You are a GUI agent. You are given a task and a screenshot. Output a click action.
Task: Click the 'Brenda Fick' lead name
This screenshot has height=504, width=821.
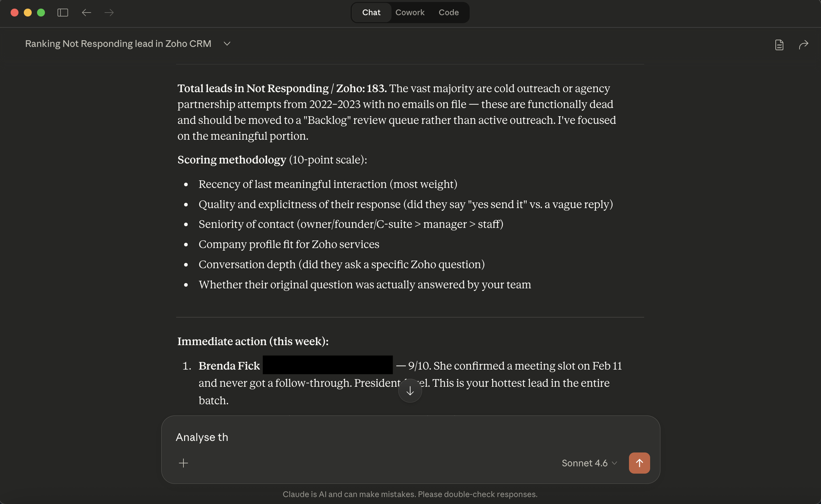[229, 366]
